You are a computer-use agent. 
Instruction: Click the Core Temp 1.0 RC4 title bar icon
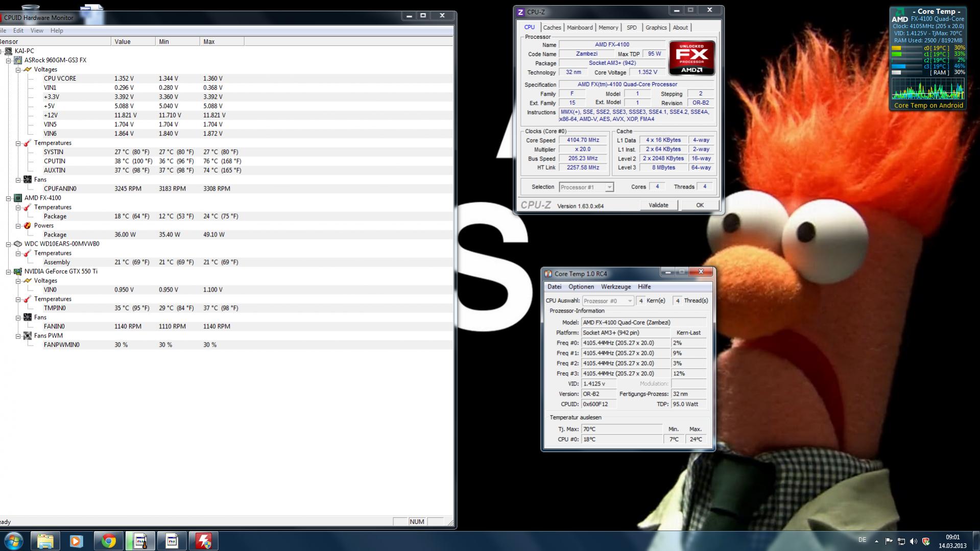click(548, 274)
